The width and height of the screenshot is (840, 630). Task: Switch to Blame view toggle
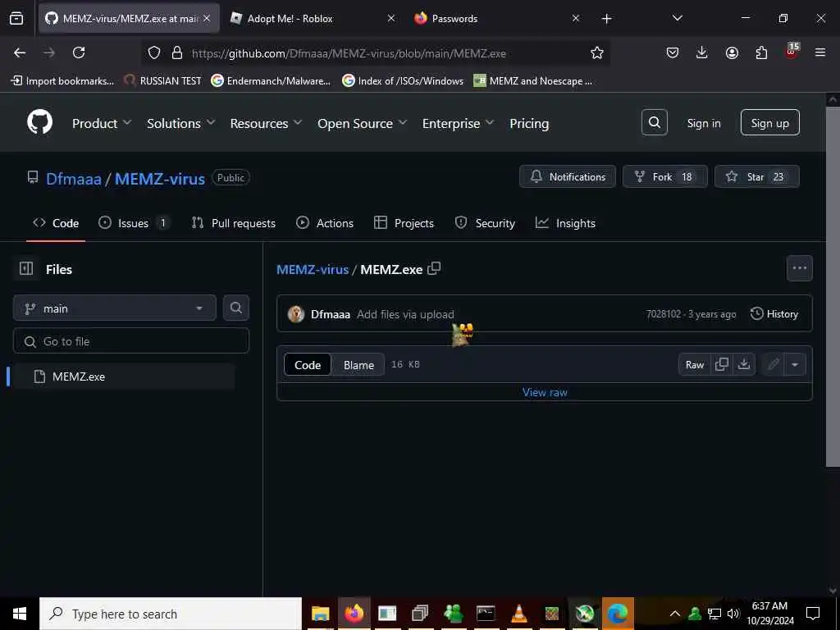click(x=358, y=365)
